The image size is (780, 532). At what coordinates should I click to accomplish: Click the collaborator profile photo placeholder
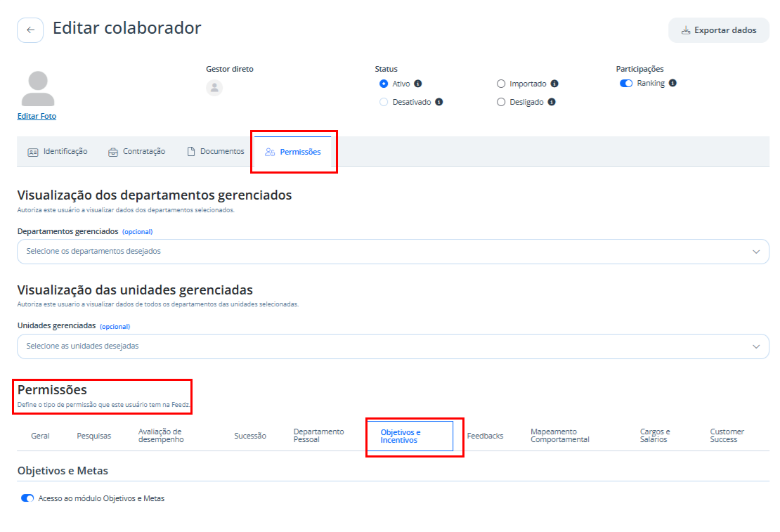[38, 89]
